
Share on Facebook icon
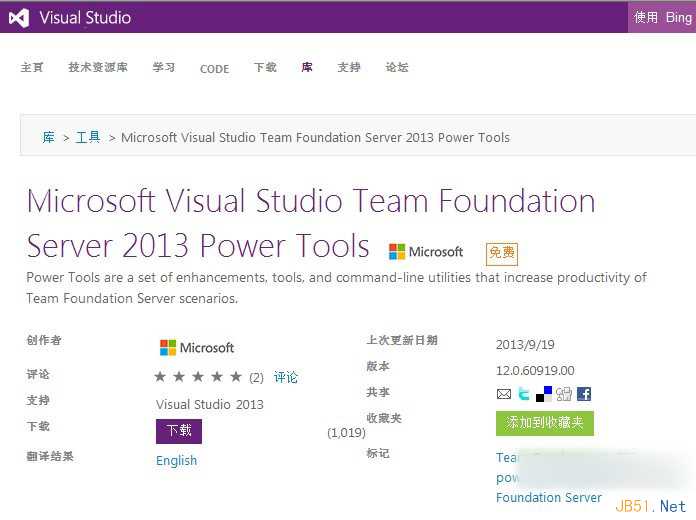click(584, 394)
